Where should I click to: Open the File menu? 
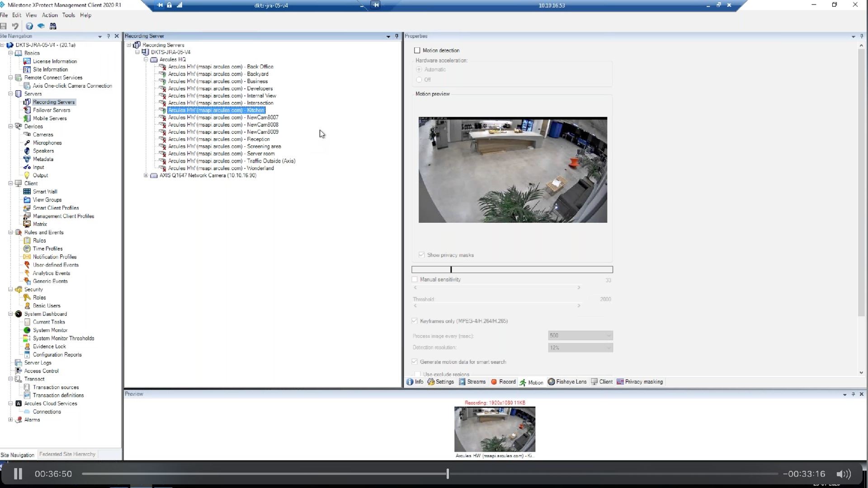click(x=4, y=15)
